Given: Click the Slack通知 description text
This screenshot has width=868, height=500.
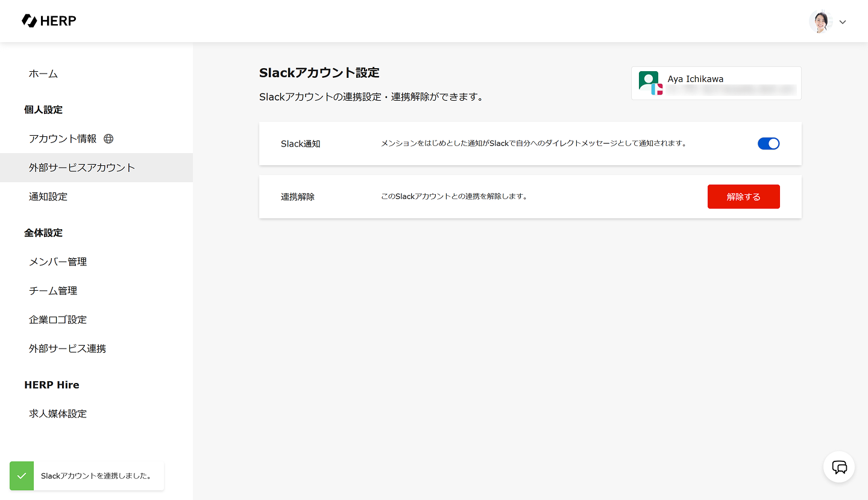Looking at the screenshot, I should point(534,144).
